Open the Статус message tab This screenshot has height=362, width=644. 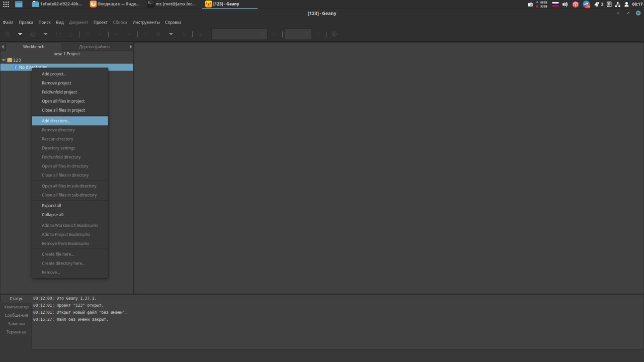[16, 299]
